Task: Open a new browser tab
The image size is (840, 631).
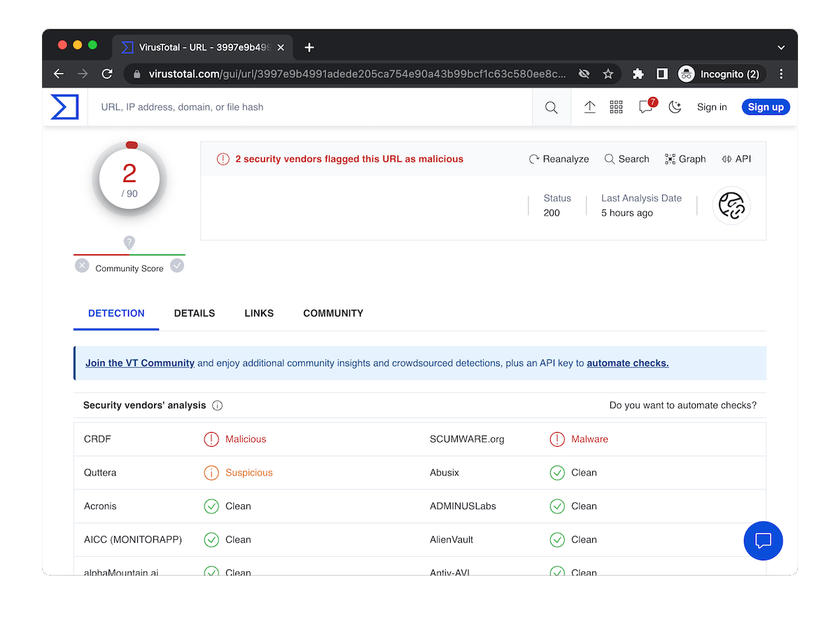Action: click(309, 48)
